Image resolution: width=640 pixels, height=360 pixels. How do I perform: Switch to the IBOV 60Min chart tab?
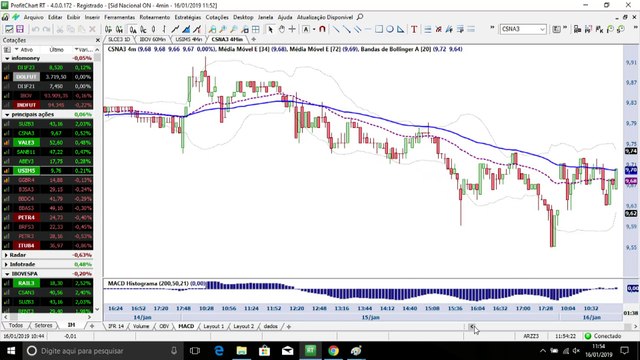(x=153, y=39)
